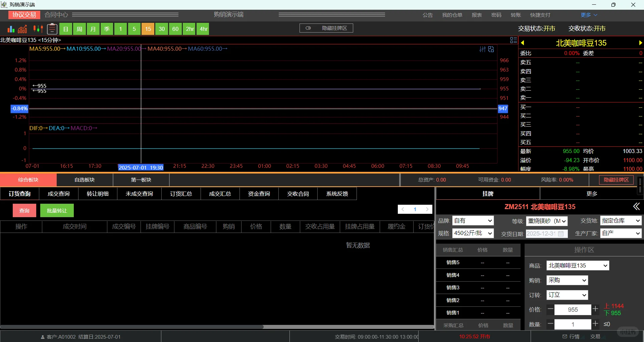Open the 商品 dropdown
Image resolution: width=644 pixels, height=342 pixels.
(x=578, y=265)
